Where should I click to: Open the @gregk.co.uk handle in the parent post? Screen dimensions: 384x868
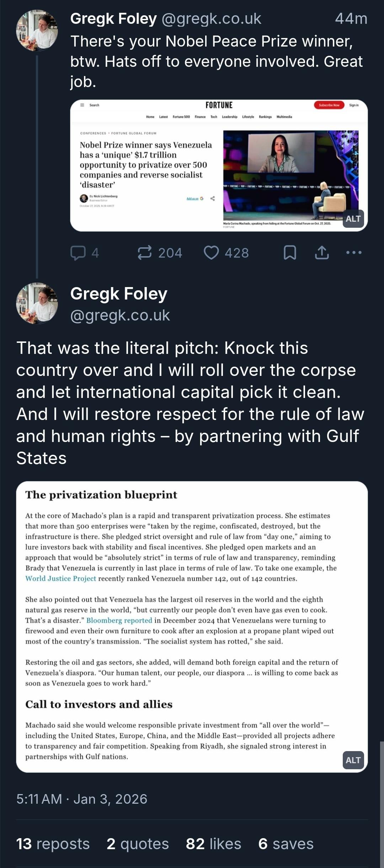click(211, 18)
